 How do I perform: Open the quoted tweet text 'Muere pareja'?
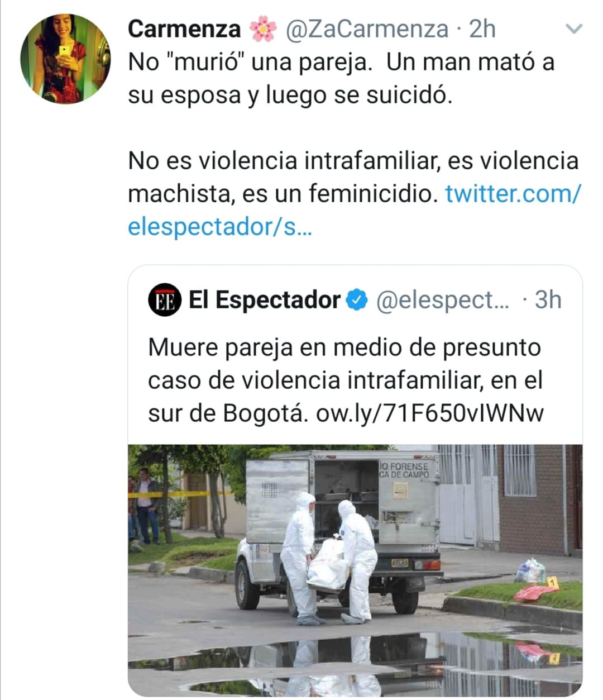click(x=345, y=380)
